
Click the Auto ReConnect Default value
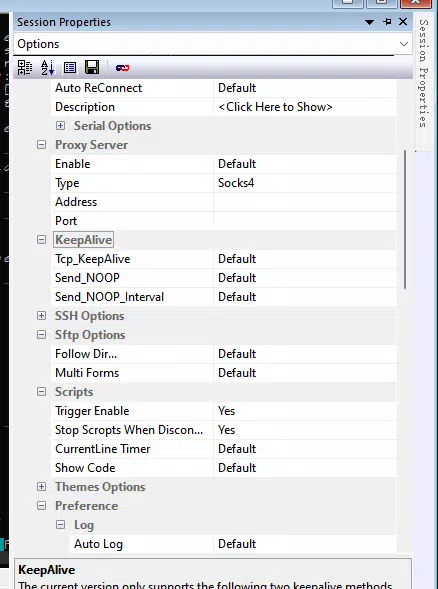click(x=305, y=88)
